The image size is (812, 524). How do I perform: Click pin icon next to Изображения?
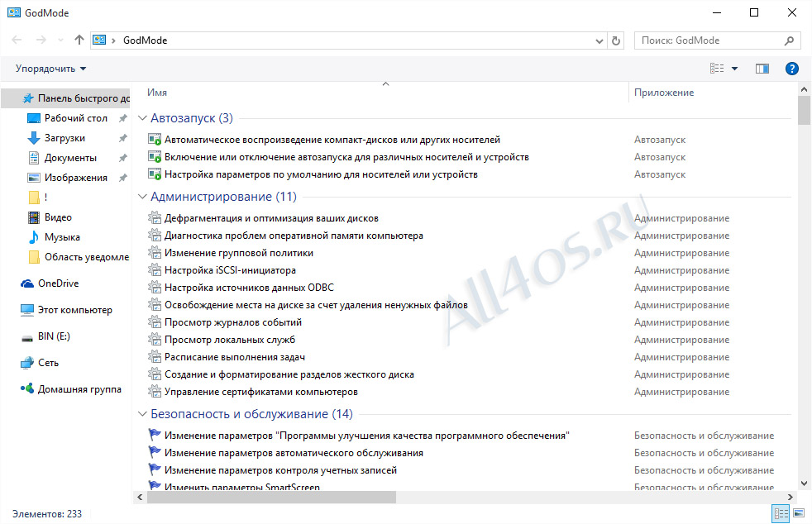(x=122, y=177)
